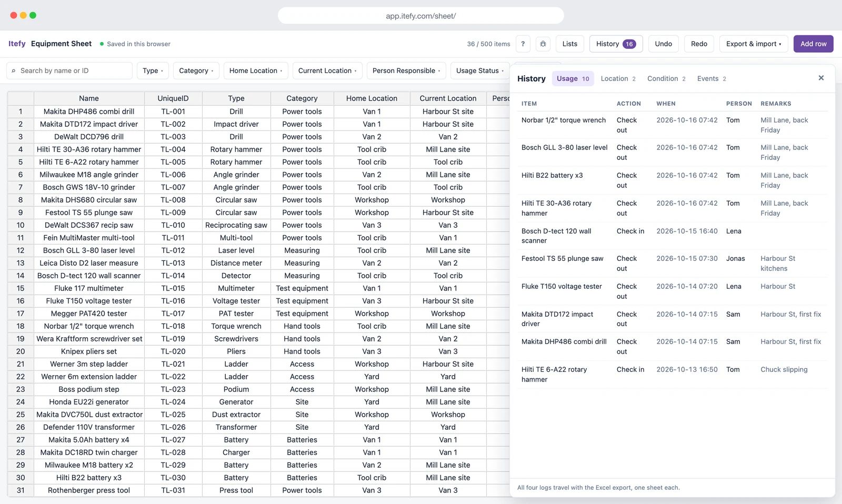Screen dimensions: 842x504
Task: Select the UniqueID column header
Action: 173,98
